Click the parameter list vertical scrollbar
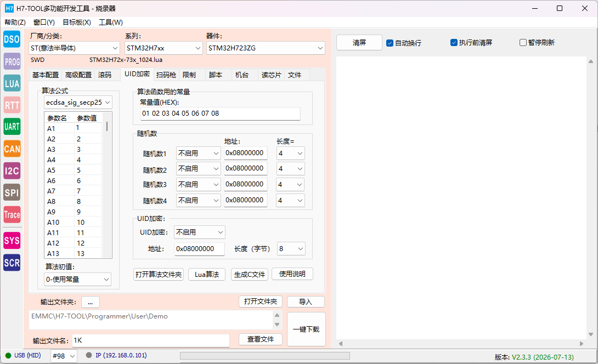The width and height of the screenshot is (598, 364). tap(107, 185)
